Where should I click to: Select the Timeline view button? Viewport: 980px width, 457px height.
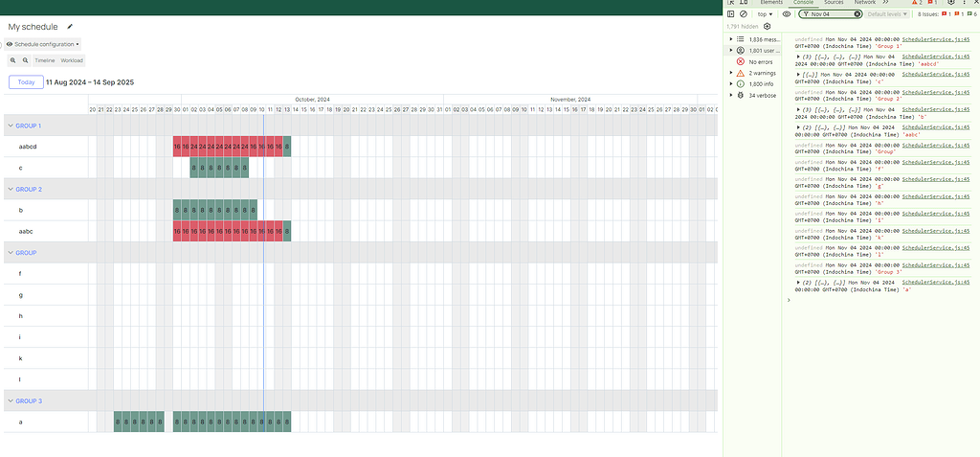coord(44,60)
